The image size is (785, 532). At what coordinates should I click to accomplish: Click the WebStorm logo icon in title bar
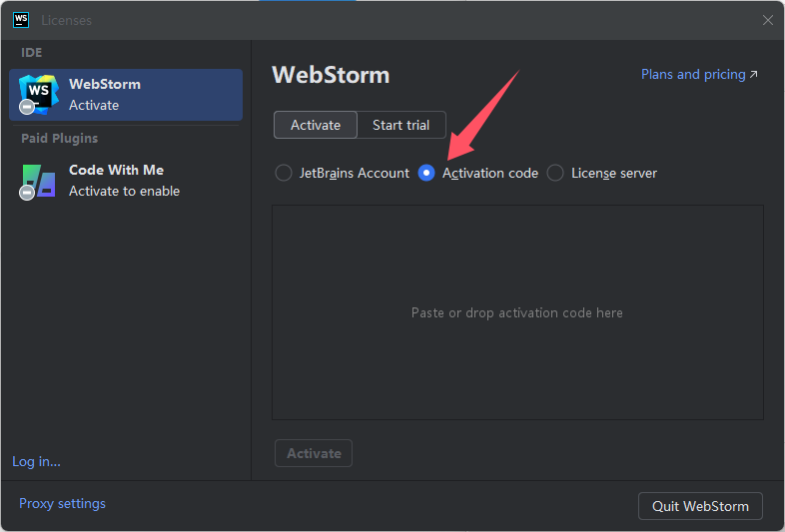21,20
